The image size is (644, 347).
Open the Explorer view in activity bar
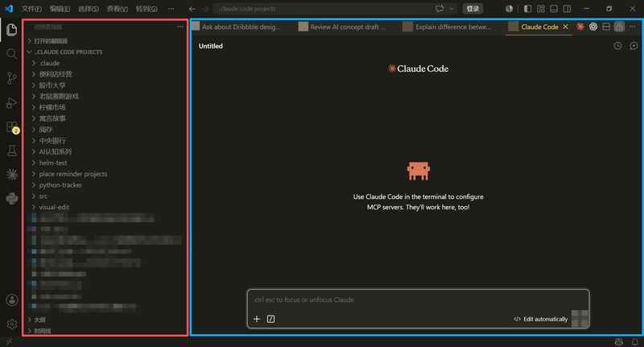12,30
